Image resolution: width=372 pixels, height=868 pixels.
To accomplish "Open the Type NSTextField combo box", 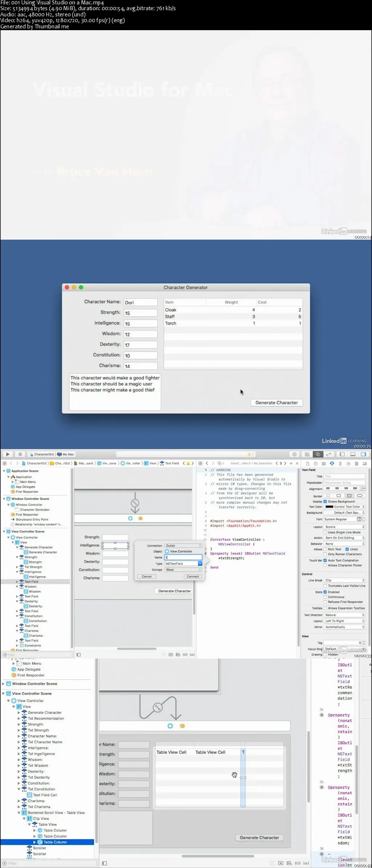I will click(x=183, y=564).
